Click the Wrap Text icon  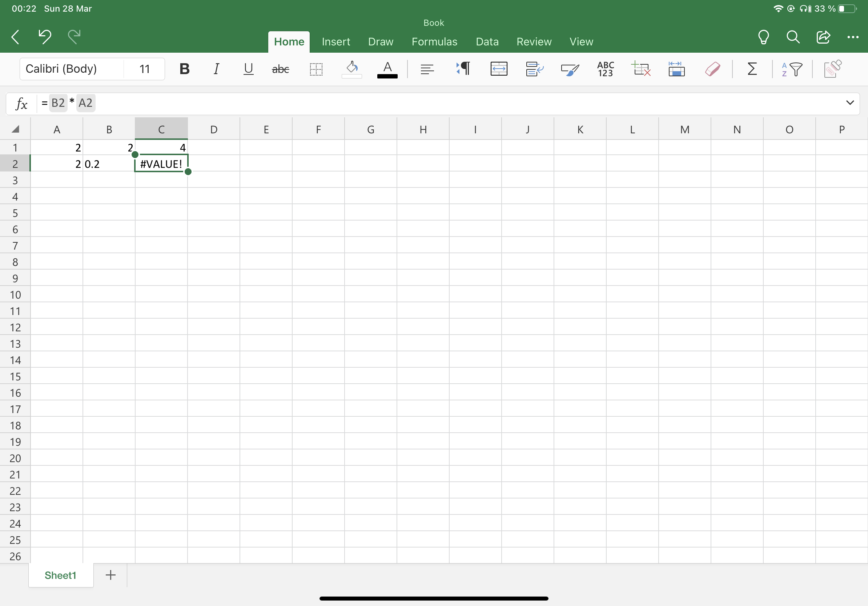[x=534, y=69]
